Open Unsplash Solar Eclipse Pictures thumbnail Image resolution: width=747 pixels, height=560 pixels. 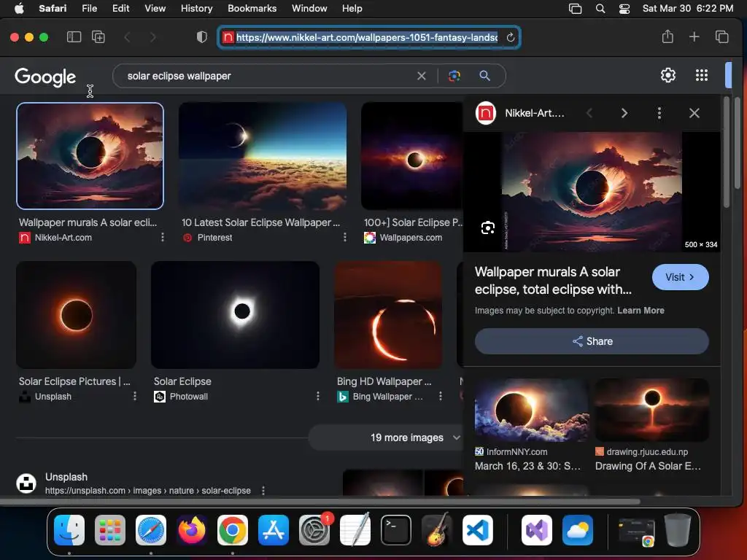coord(76,315)
